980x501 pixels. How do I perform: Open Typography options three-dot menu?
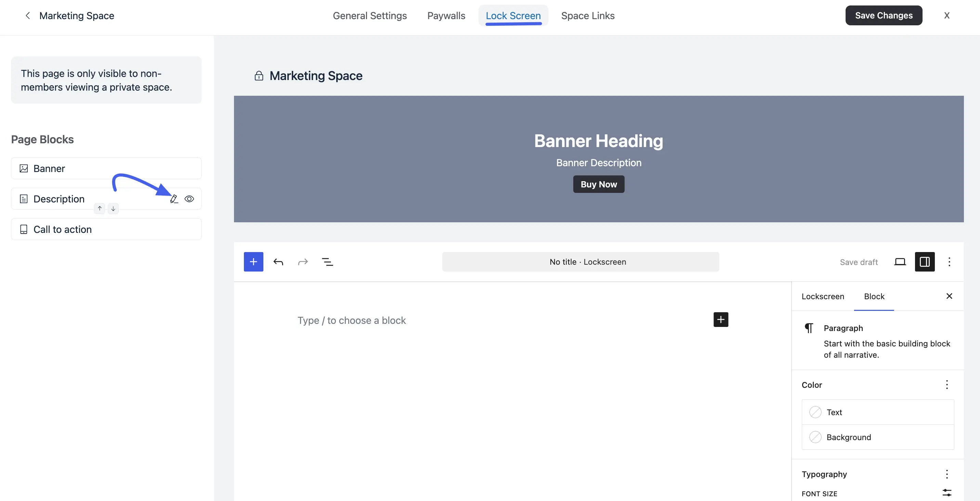946,474
